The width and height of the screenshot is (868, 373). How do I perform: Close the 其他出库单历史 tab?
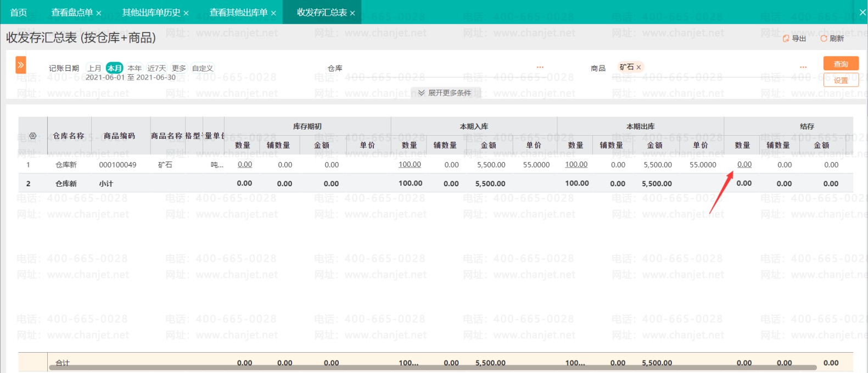point(186,13)
